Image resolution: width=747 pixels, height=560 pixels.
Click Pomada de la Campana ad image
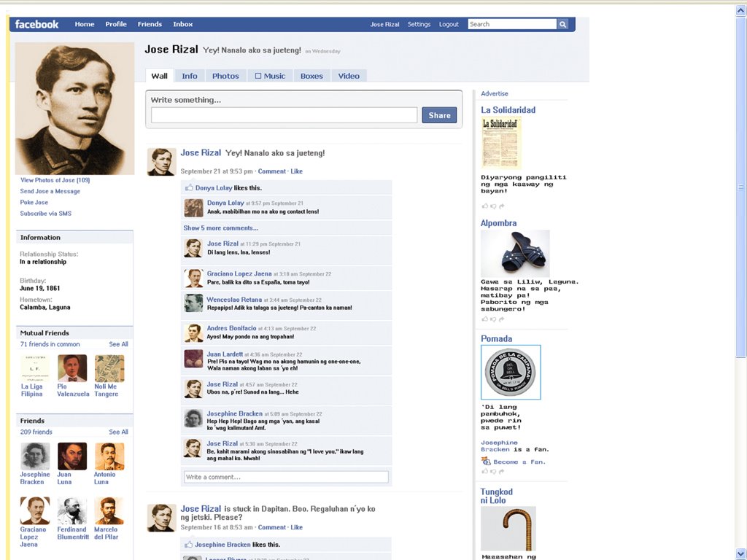pyautogui.click(x=511, y=372)
